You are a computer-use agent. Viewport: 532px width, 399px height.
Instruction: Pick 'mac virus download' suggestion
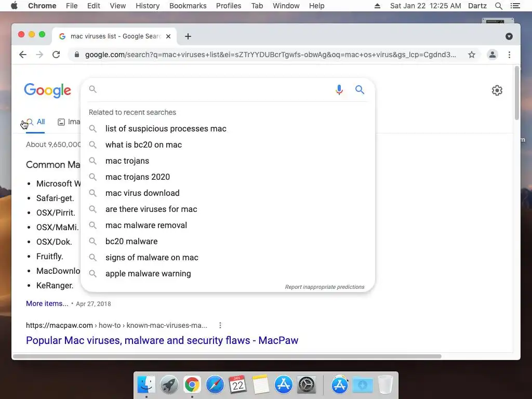[x=228, y=193]
